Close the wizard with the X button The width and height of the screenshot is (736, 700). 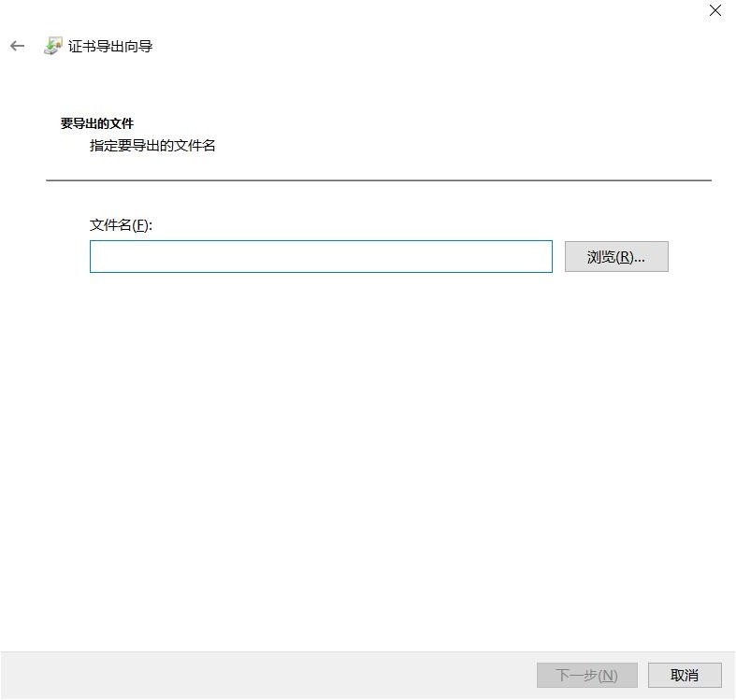pos(714,10)
